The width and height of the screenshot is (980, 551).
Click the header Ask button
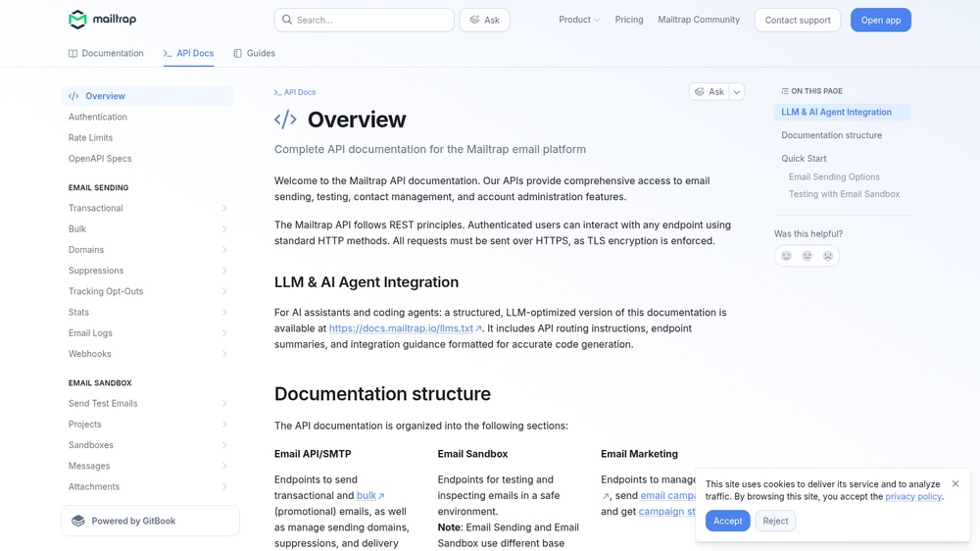tap(484, 20)
